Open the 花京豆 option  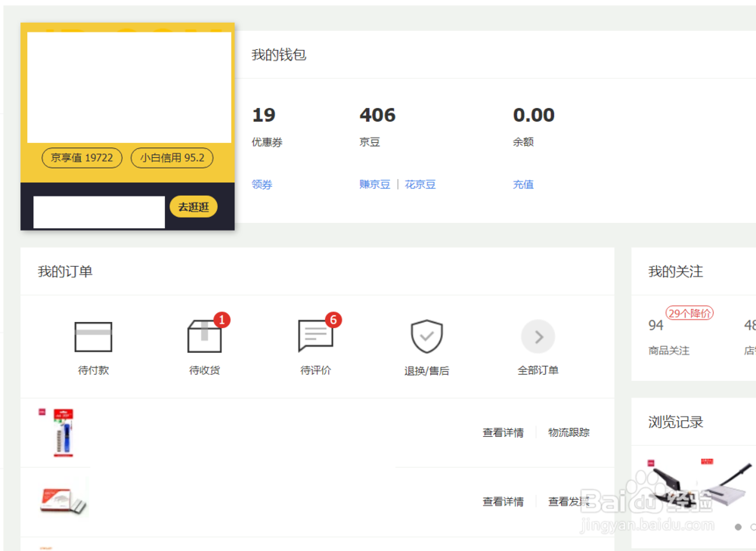420,184
